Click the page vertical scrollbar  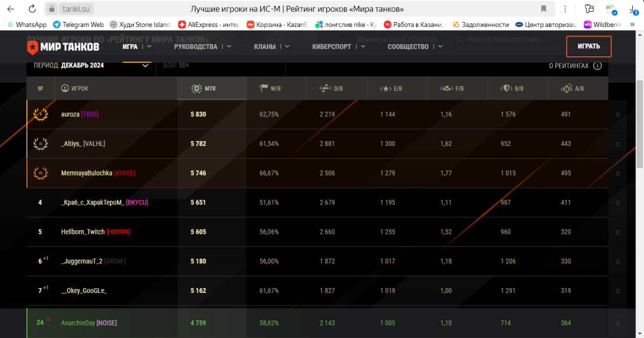point(640,182)
